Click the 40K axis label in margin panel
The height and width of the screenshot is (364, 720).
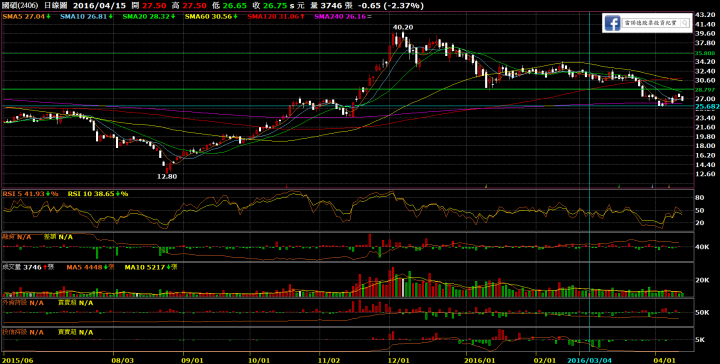point(702,247)
